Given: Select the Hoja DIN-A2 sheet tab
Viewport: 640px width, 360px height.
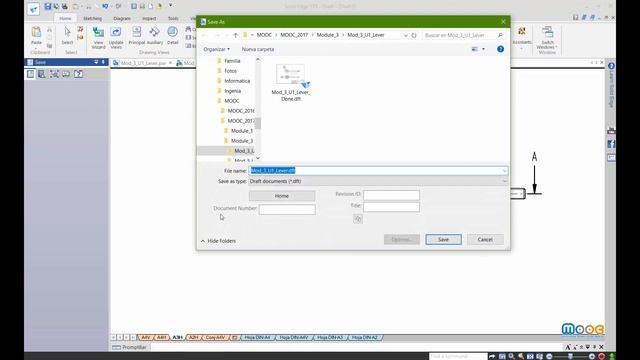Looking at the screenshot, I should click(364, 338).
